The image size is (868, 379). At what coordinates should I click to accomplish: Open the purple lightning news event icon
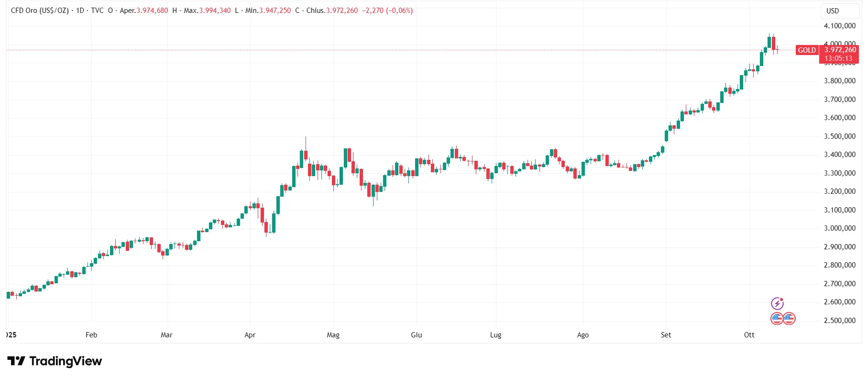tap(777, 303)
